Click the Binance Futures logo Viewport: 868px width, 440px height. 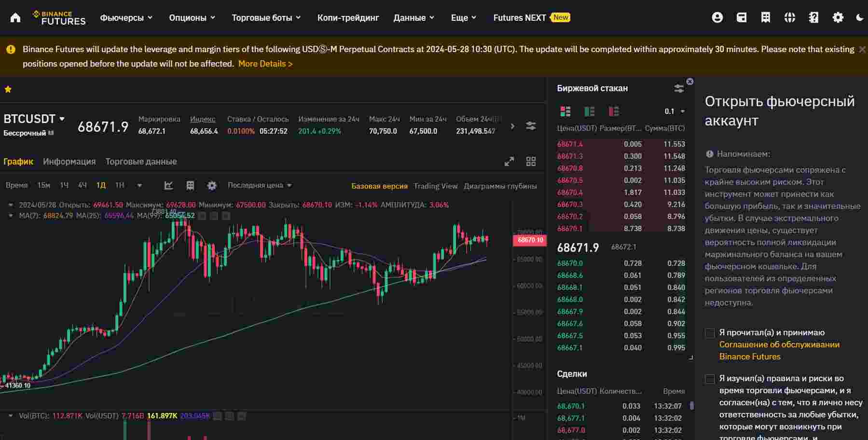click(59, 18)
